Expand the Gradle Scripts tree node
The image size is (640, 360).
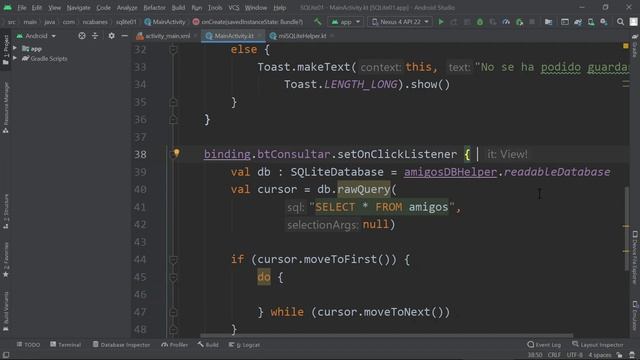pos(15,58)
